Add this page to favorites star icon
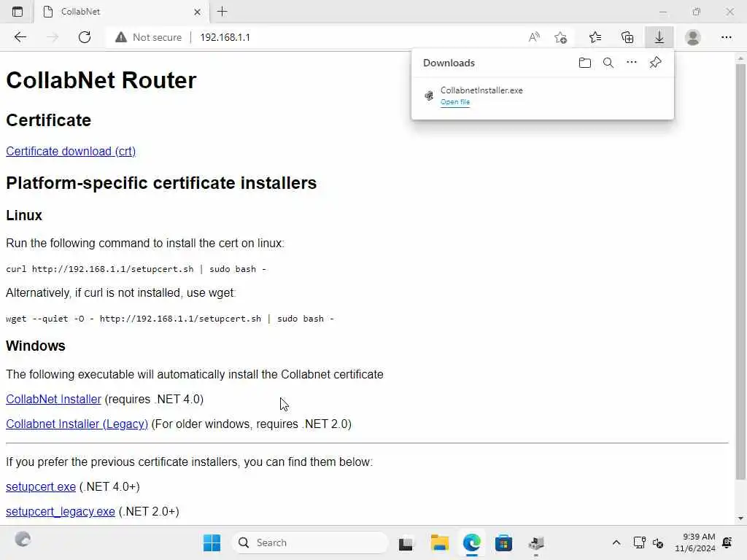The width and height of the screenshot is (747, 560). coord(561,37)
